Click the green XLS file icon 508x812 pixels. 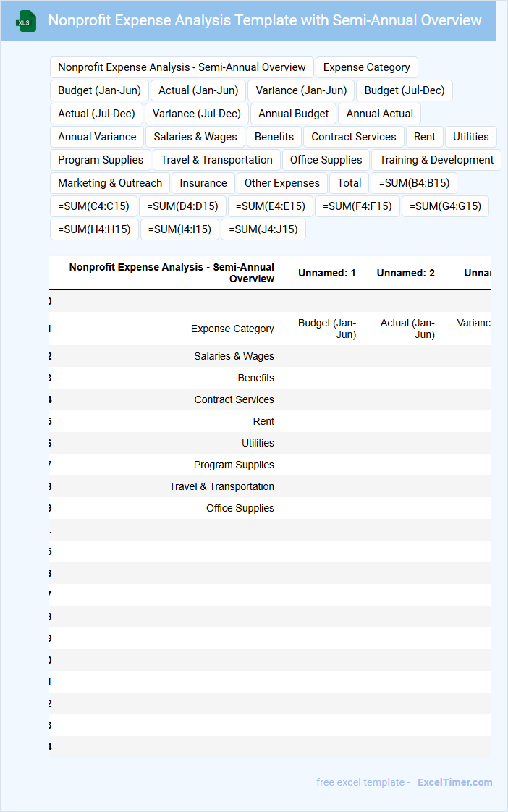pyautogui.click(x=26, y=21)
